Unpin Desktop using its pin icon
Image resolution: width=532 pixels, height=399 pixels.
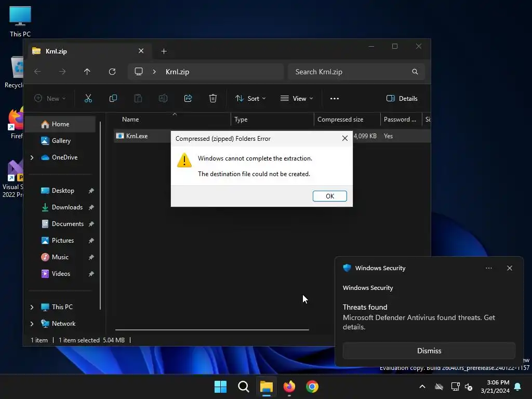click(91, 191)
